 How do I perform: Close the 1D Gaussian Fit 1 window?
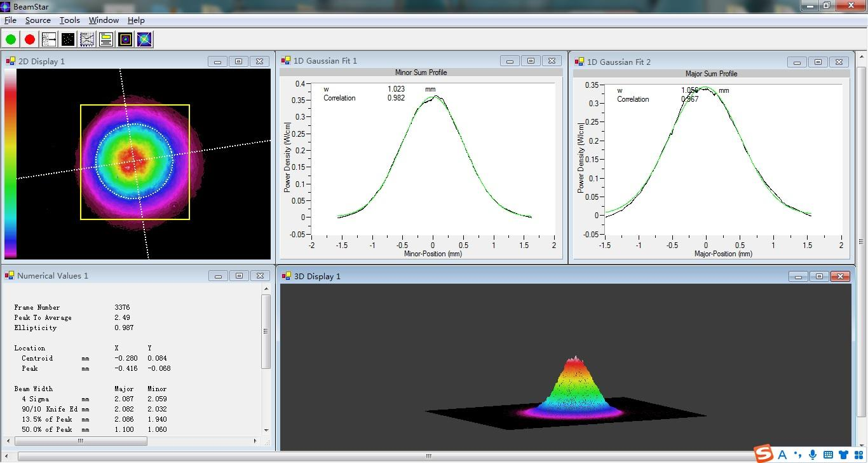pos(552,61)
